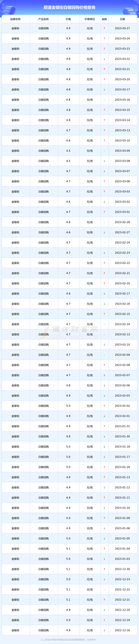Click the down arrow in 2023-03-22 row
The height and width of the screenshot is (644, 139).
[x=104, y=59]
